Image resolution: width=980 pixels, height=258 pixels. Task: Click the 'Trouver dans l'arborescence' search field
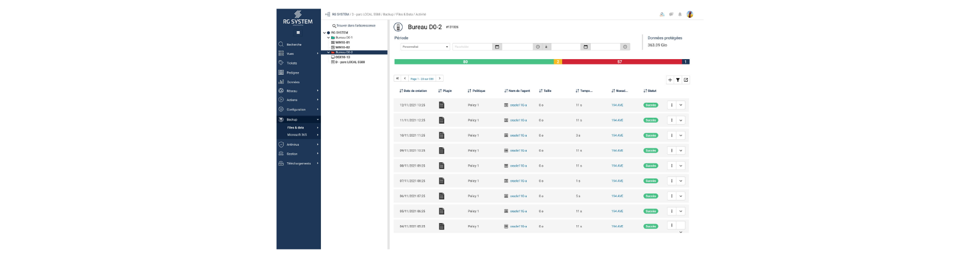click(355, 26)
